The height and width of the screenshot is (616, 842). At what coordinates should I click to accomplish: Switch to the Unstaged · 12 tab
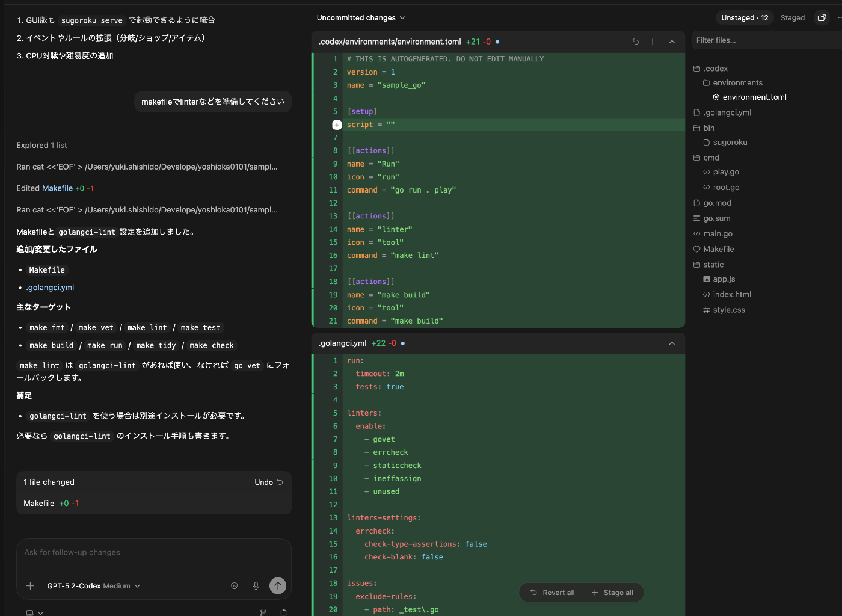point(745,18)
